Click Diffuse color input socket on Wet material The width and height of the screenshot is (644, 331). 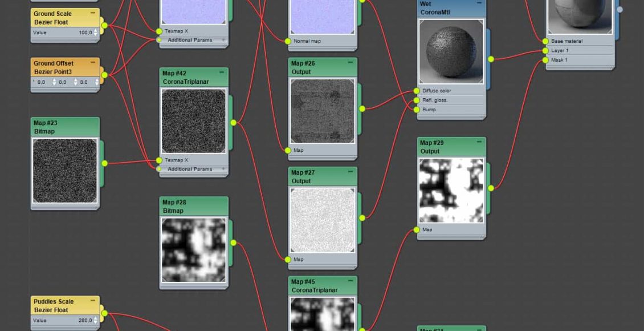coord(417,91)
